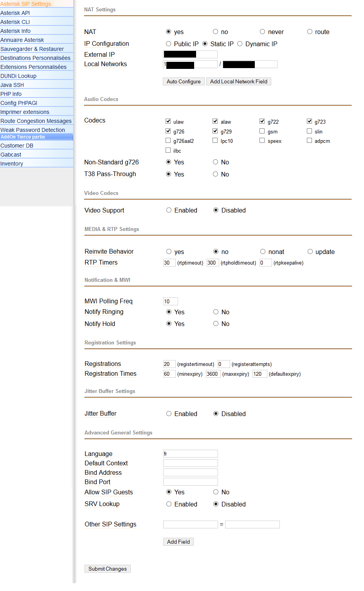Click the Auto Configure button
The image size is (364, 591).
(x=184, y=81)
